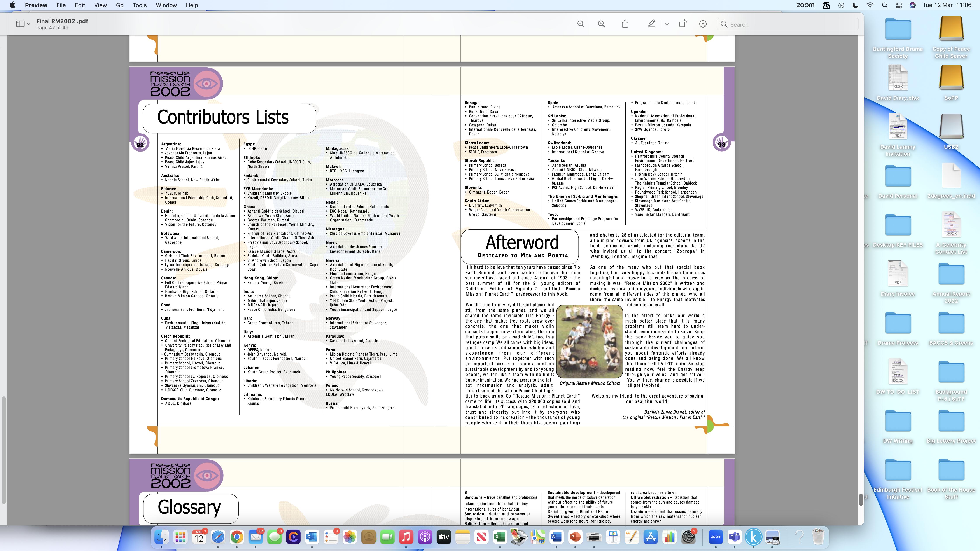The width and height of the screenshot is (980, 551).
Task: Open the zoom menu bar extra
Action: pos(805,5)
